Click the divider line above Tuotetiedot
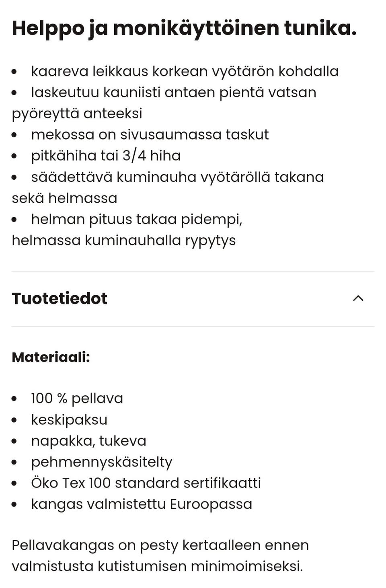This screenshot has height=588, width=386. pos(193,271)
